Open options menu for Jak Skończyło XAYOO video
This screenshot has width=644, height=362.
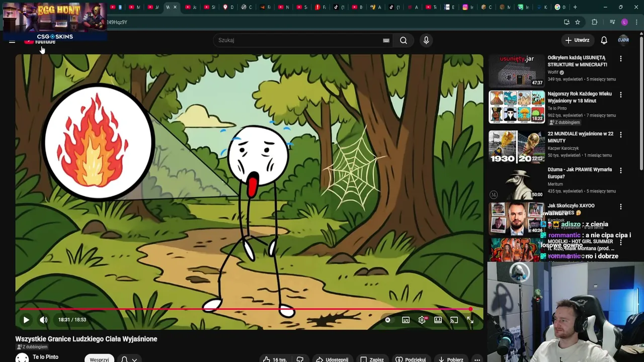click(x=621, y=207)
